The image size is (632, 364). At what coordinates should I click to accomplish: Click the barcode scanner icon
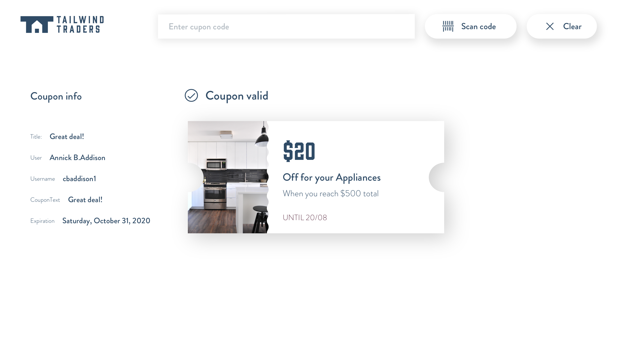coord(448,26)
